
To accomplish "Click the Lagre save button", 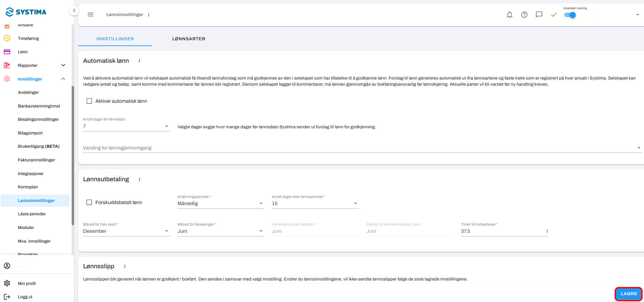I will pos(629,294).
